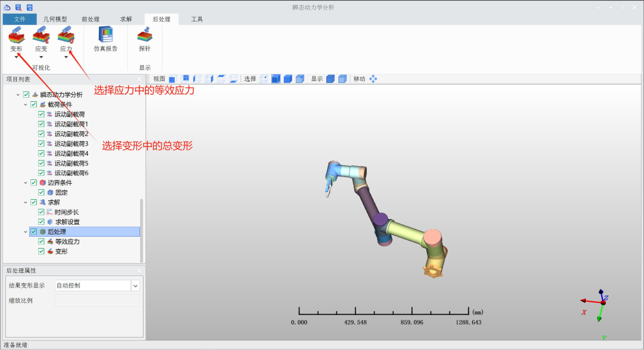644x350 pixels.
Task: Close the 项目列表 panel
Action: pos(139,79)
